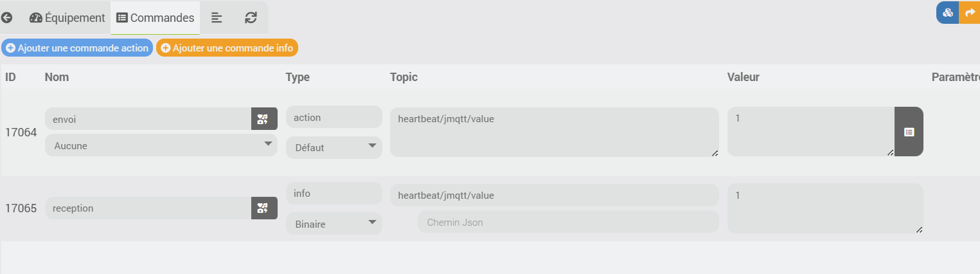Click icon picker button beside reception name
The width and height of the screenshot is (980, 274).
264,208
